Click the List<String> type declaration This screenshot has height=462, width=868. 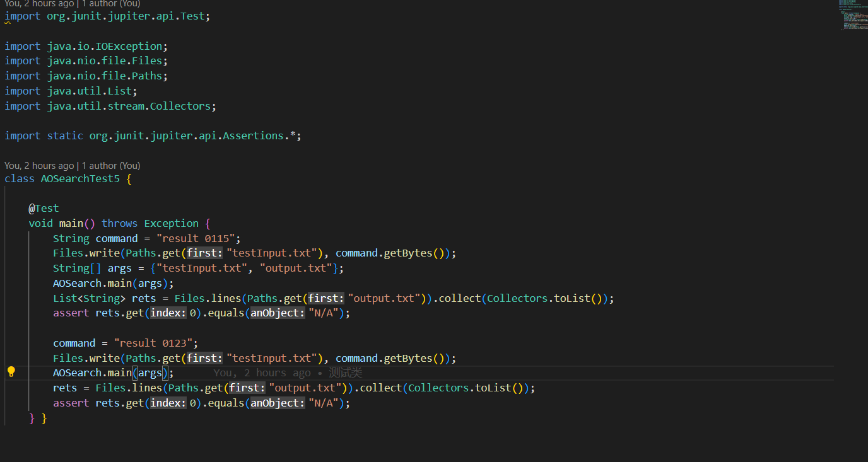click(x=89, y=298)
